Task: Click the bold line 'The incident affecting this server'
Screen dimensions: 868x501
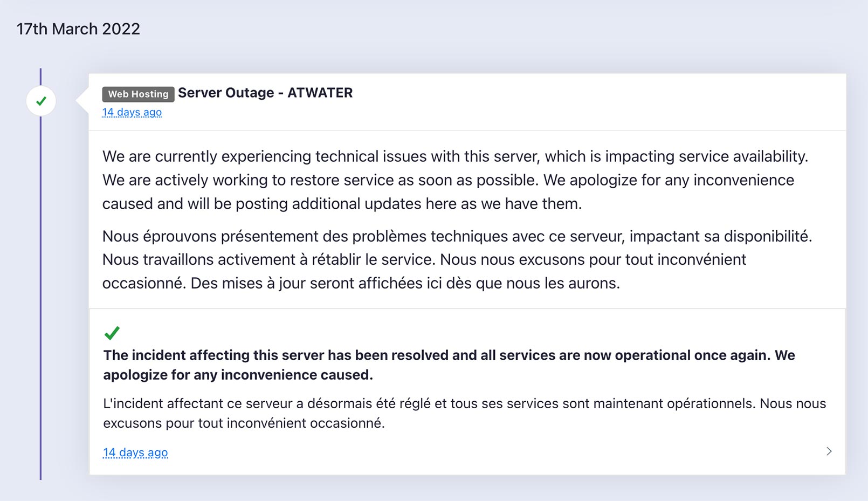Action: pos(449,355)
